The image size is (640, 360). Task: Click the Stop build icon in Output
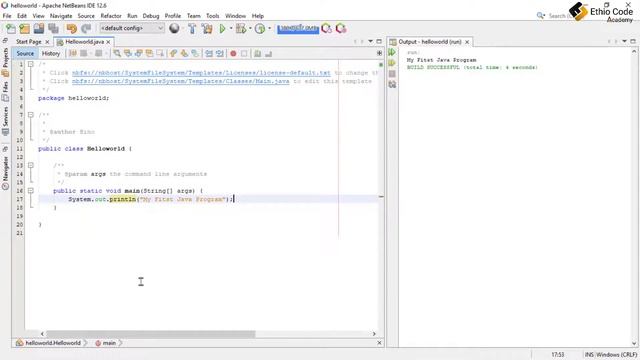click(392, 73)
